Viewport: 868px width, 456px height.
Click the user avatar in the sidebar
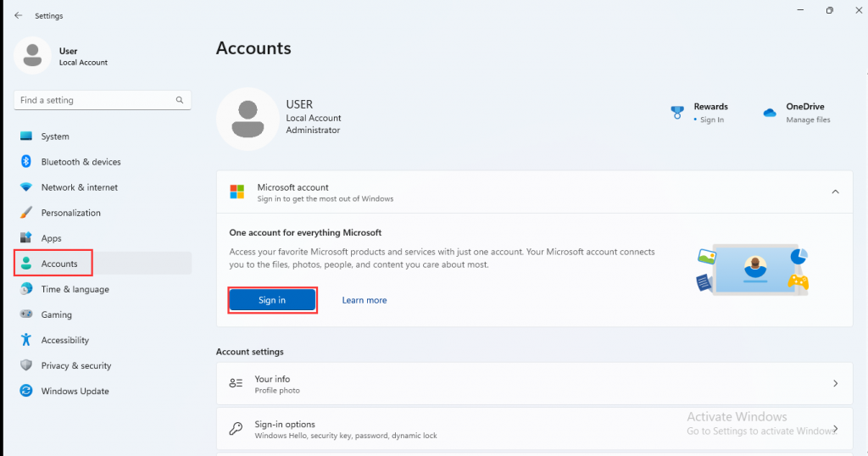32,55
